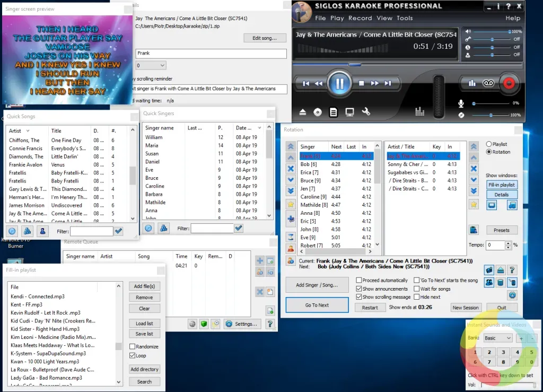This screenshot has height=392, width=543.
Task: Toggle the Show scrolling message checkbox
Action: (x=359, y=297)
